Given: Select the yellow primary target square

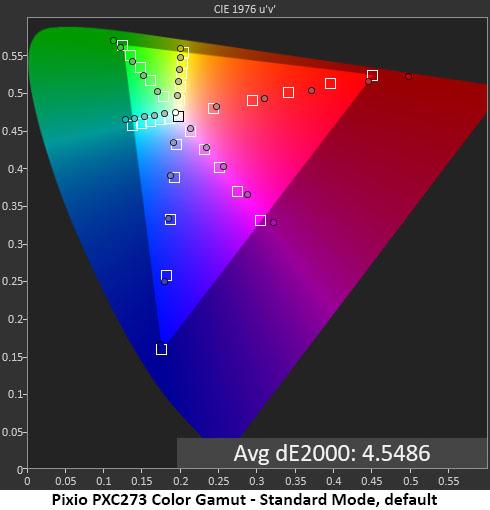Looking at the screenshot, I should [x=184, y=53].
